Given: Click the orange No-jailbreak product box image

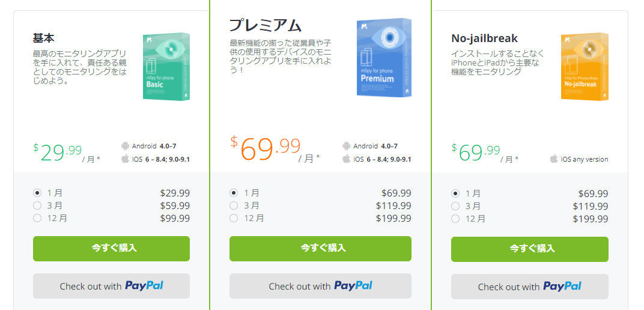Looking at the screenshot, I should click(585, 66).
